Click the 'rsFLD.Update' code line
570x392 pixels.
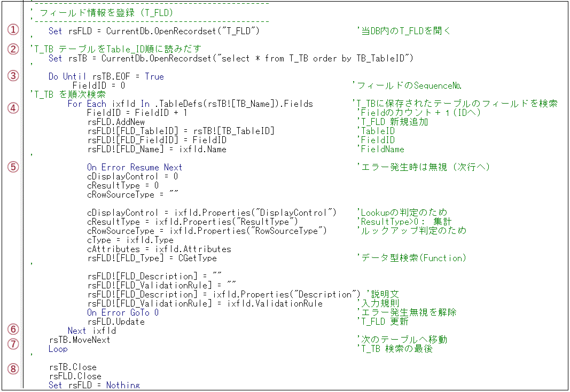tap(115, 322)
